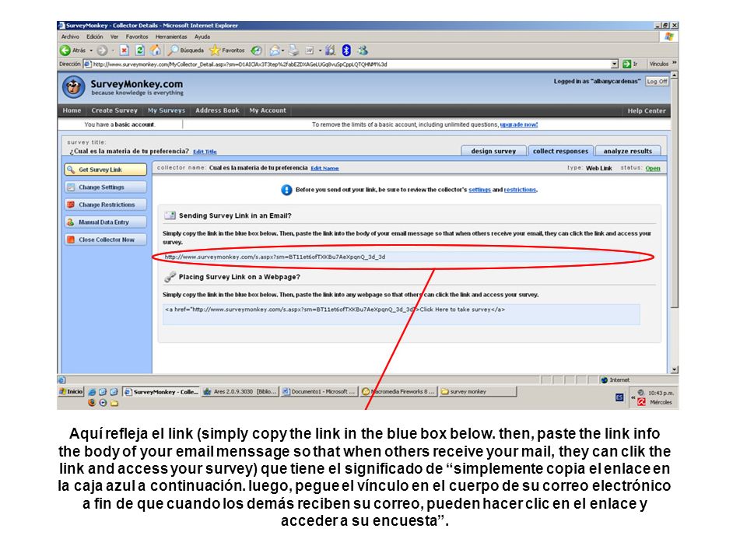Image resolution: width=747 pixels, height=560 pixels.
Task: Switch to Ares 2.0.9.3030 taskbar window
Action: tap(239, 391)
